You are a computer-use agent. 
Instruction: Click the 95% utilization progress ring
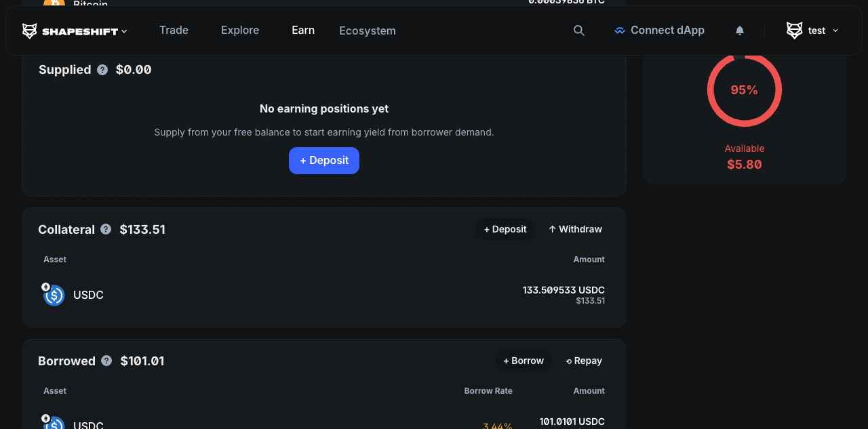pyautogui.click(x=745, y=89)
